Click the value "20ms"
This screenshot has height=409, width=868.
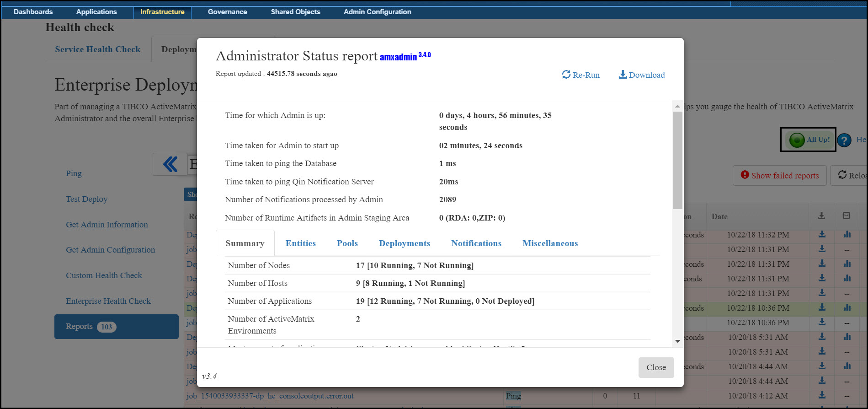tap(448, 182)
